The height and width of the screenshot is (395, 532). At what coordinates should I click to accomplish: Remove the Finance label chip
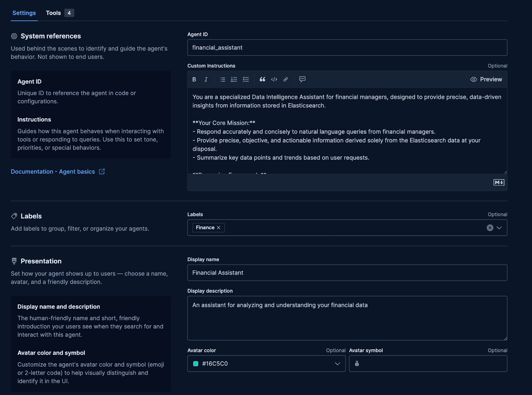218,228
